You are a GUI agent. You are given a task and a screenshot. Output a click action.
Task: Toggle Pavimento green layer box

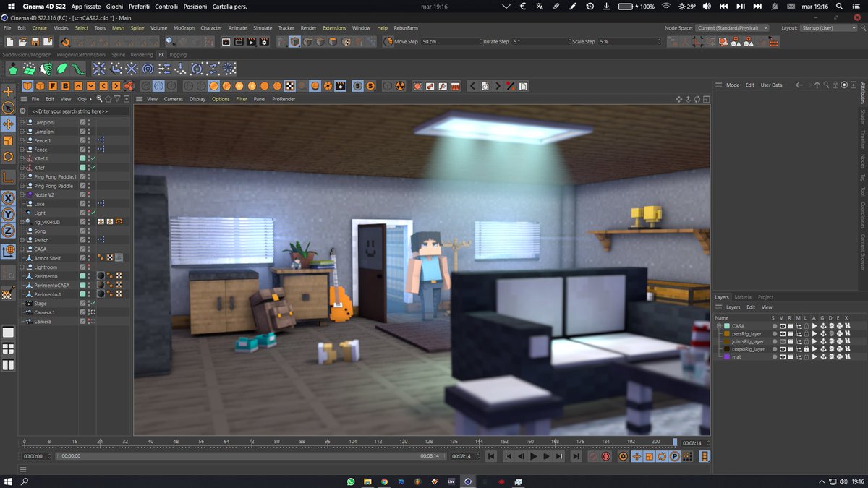(83, 276)
